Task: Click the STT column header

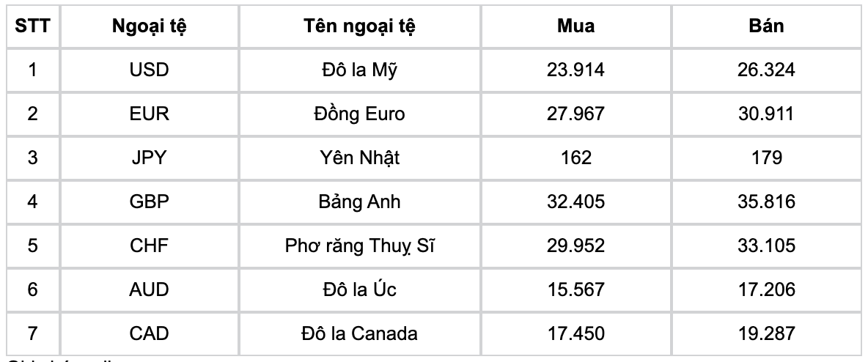Action: pyautogui.click(x=33, y=26)
